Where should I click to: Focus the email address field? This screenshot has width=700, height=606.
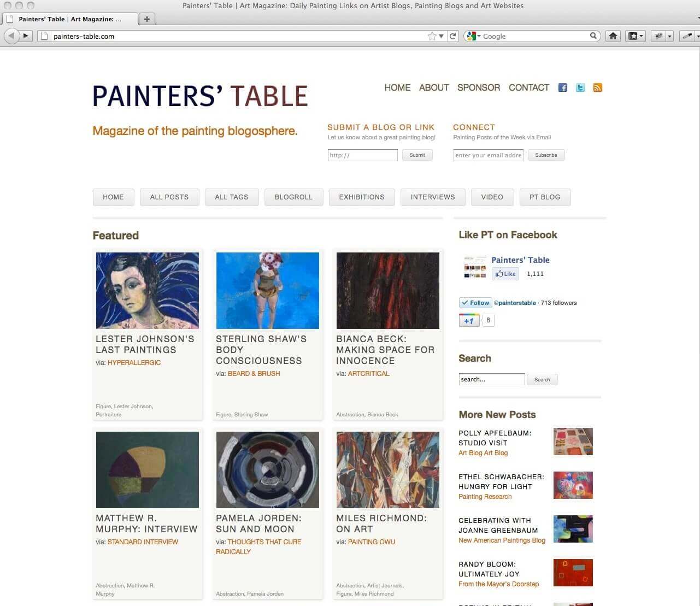(x=489, y=155)
